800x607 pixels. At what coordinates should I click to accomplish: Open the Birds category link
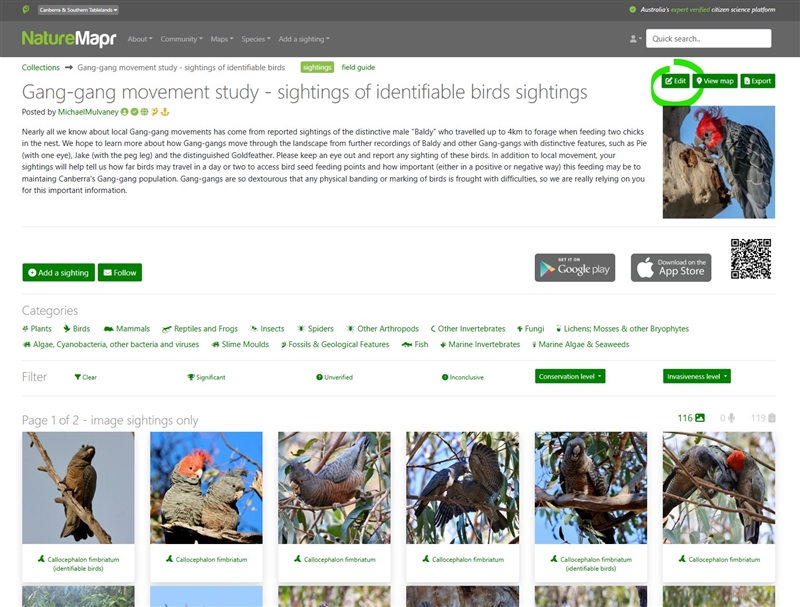77,328
